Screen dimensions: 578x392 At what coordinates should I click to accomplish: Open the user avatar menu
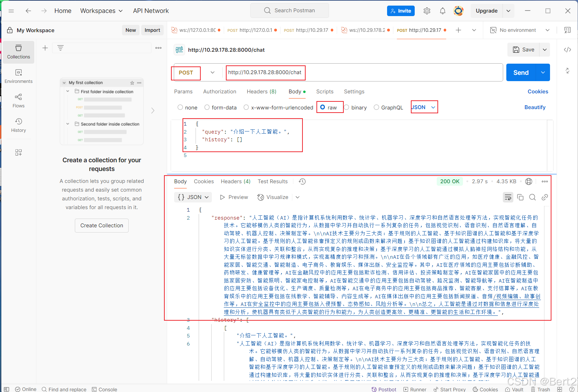coord(458,11)
